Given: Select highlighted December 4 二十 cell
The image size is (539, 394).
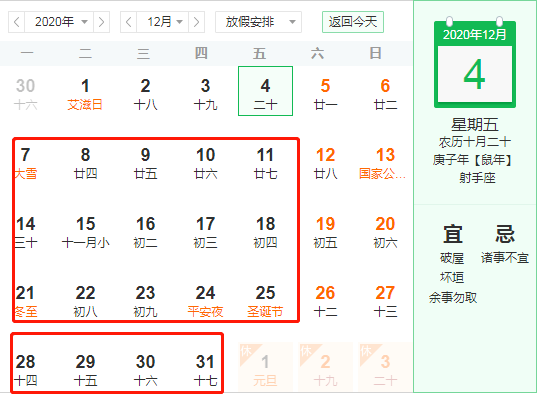Looking at the screenshot, I should (x=265, y=91).
